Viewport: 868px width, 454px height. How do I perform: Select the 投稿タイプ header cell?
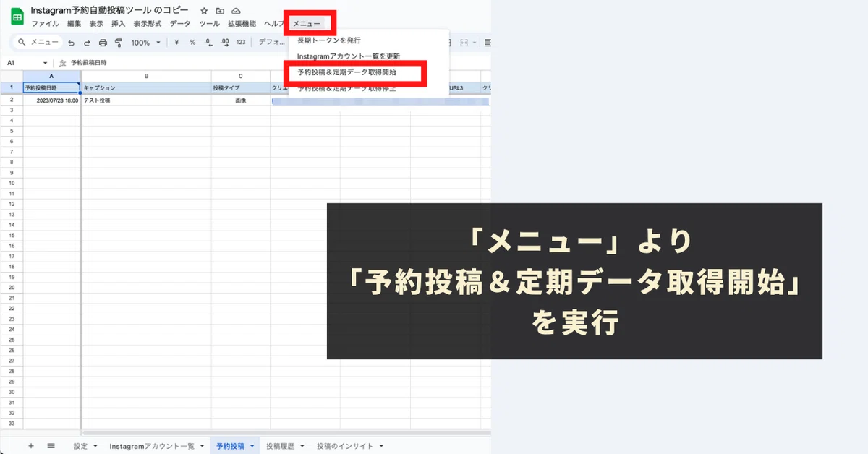point(241,87)
